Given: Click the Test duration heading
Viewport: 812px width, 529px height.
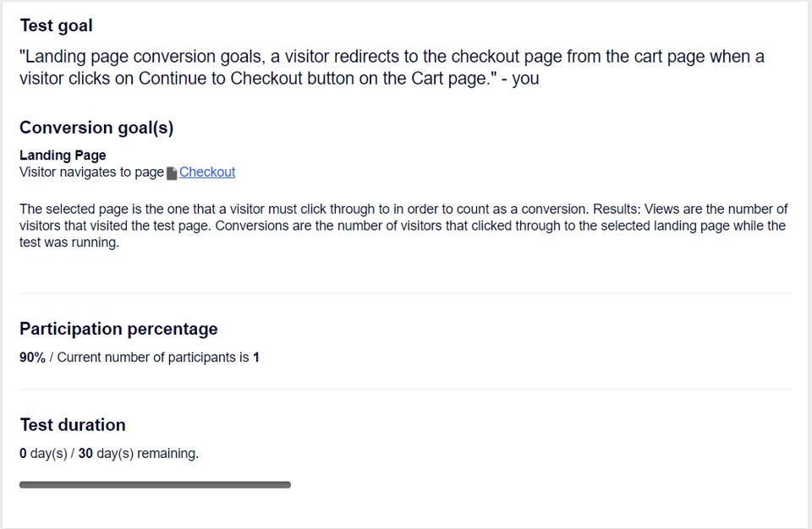Looking at the screenshot, I should coord(73,425).
